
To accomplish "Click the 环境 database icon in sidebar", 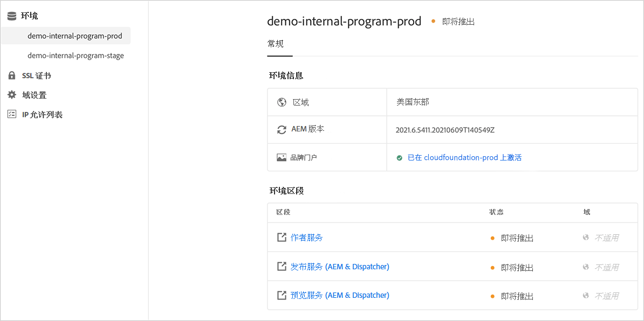I will 12,16.
